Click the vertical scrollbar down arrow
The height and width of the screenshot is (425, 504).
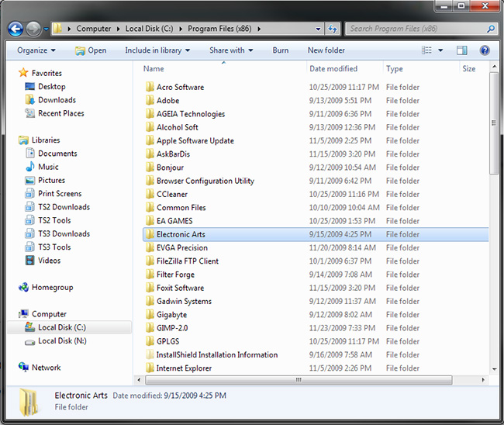494,369
